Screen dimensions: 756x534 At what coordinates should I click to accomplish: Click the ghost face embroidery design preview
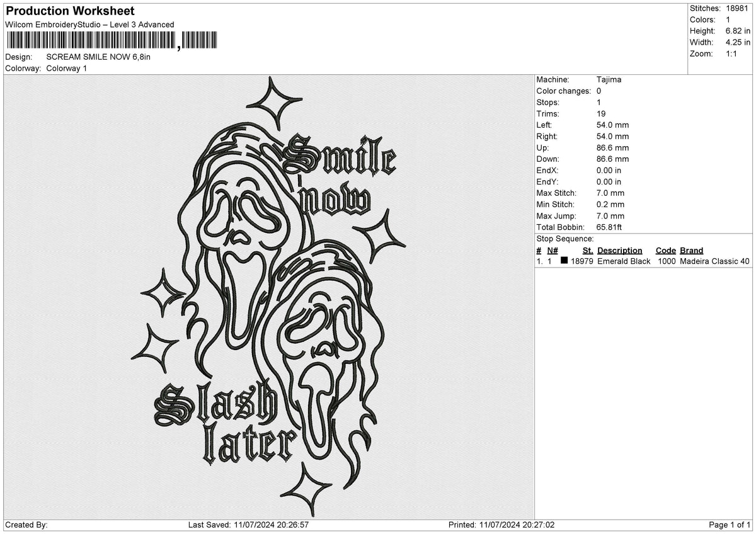pos(269,297)
